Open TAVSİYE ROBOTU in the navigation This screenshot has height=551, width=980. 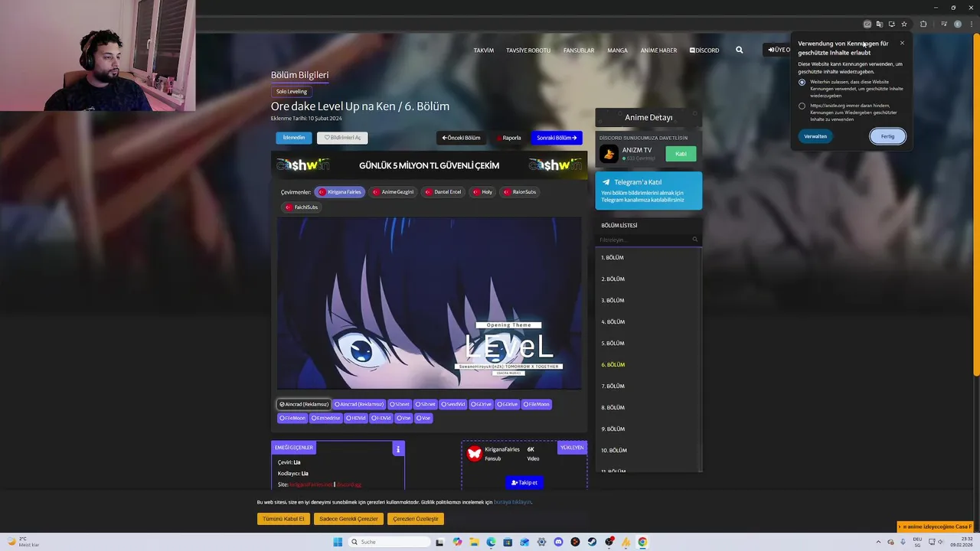pos(528,50)
